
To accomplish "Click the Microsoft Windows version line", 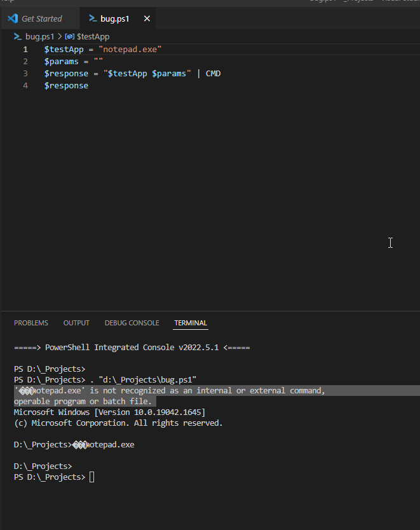I will pos(109,412).
